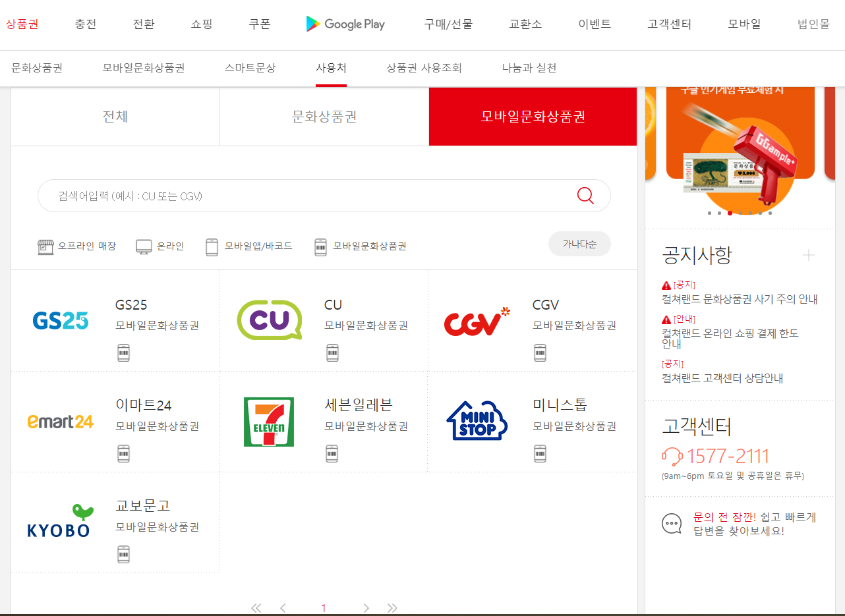Open 충전 in the top menu
This screenshot has width=845, height=616.
tap(86, 24)
